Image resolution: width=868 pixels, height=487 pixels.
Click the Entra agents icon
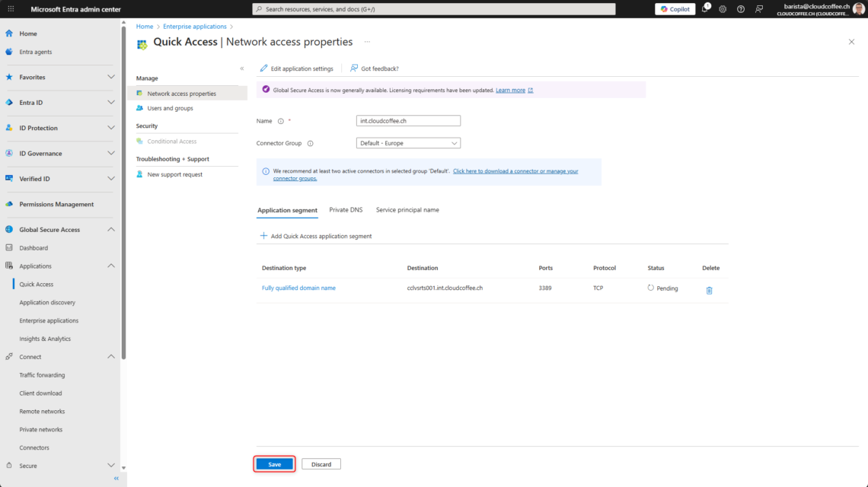tap(9, 52)
